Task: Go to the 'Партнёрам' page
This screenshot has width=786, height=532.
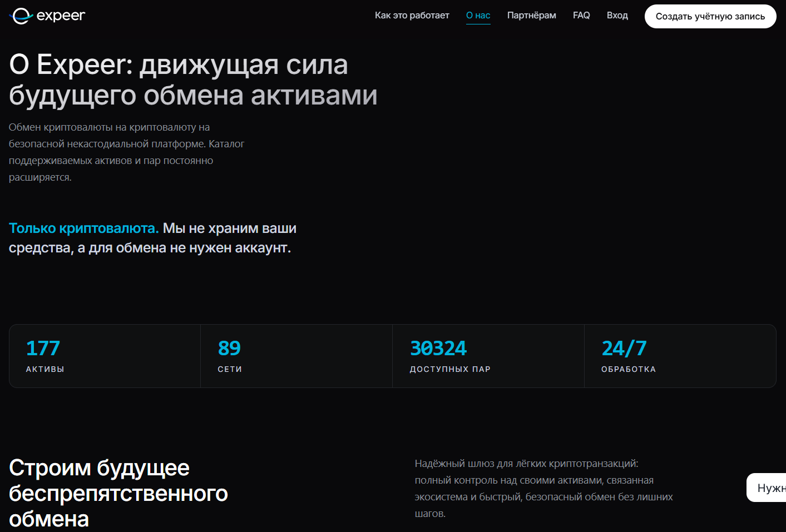Action: click(x=532, y=16)
